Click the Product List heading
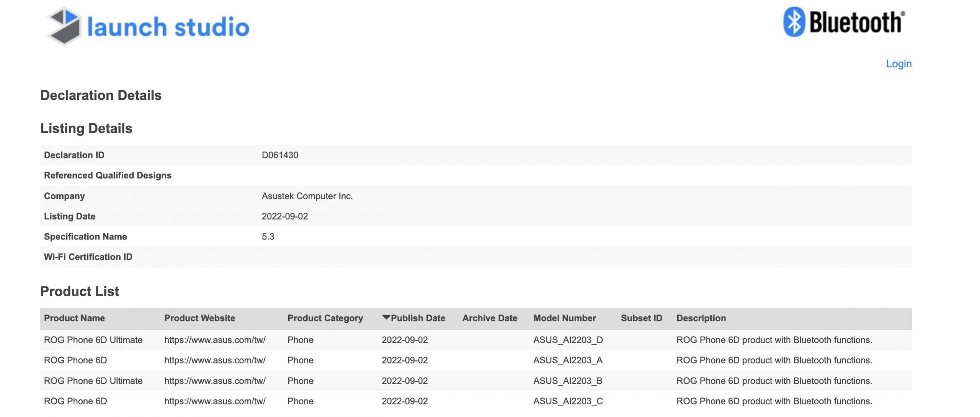This screenshot has height=417, width=980. click(80, 292)
